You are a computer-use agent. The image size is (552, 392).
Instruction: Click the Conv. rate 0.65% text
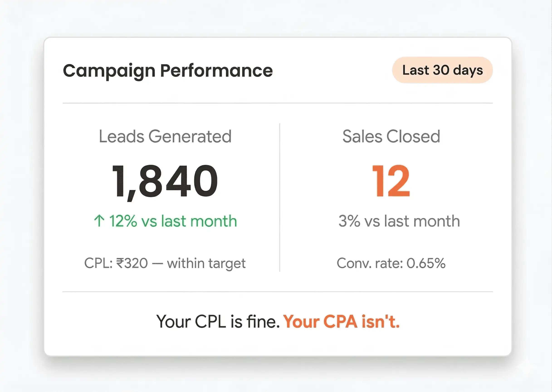[x=391, y=263]
